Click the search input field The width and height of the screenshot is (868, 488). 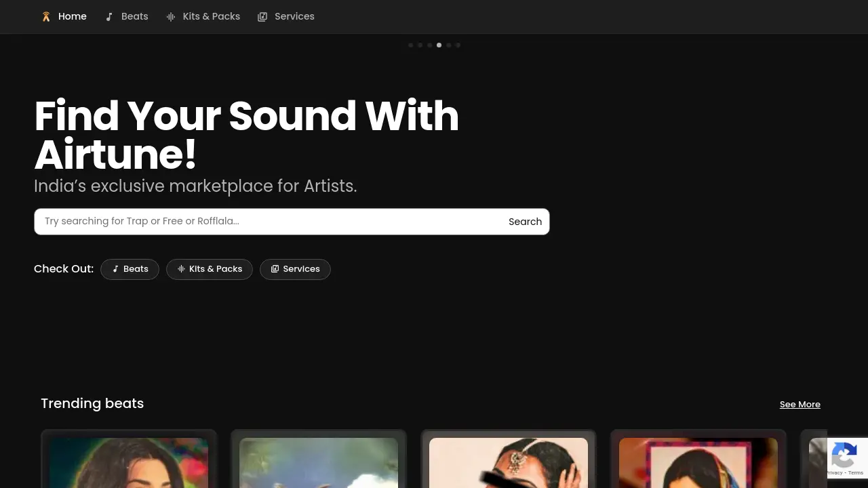271,221
